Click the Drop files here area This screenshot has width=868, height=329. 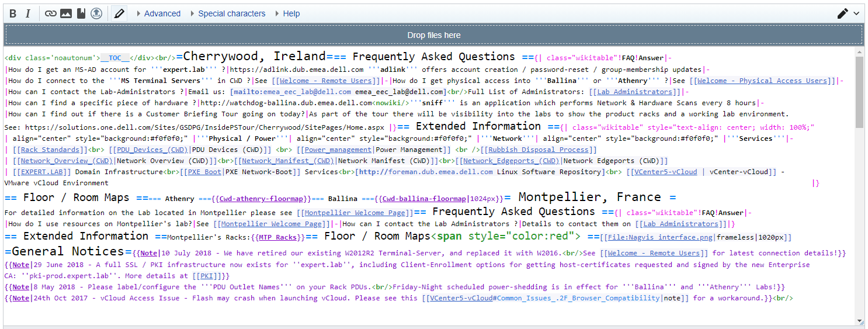click(x=433, y=35)
